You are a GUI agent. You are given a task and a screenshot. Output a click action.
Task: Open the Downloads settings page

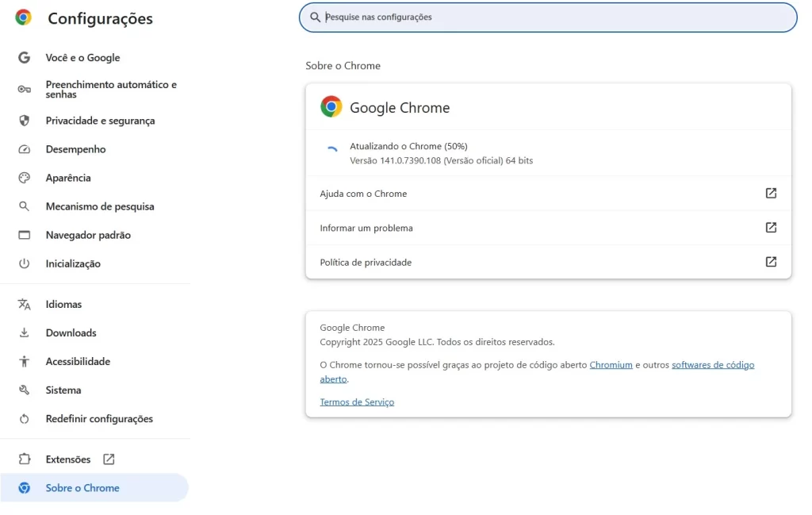(71, 333)
